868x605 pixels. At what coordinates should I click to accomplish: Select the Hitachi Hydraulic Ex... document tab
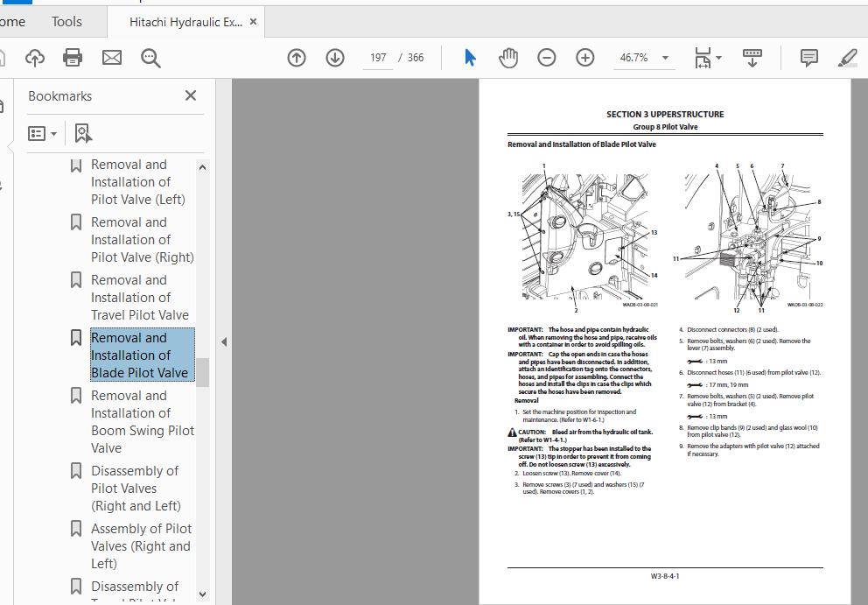point(185,22)
